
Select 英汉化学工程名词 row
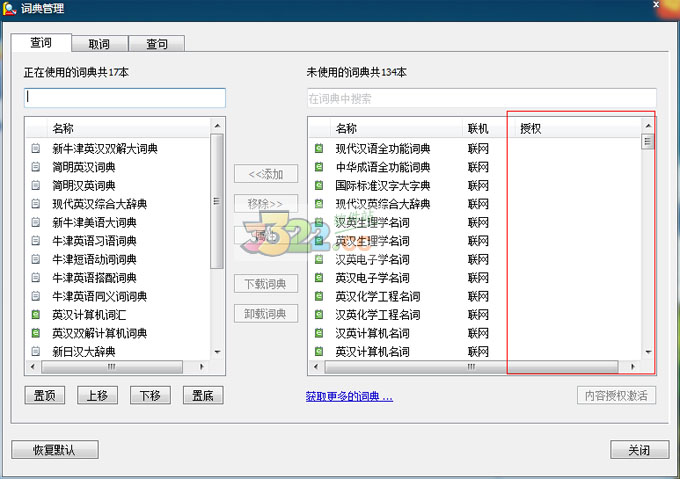475,296
